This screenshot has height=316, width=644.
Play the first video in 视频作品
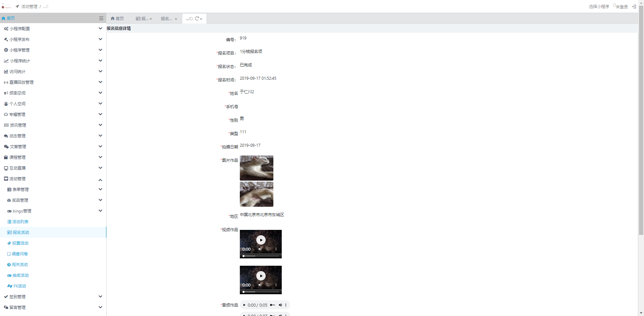coord(261,240)
